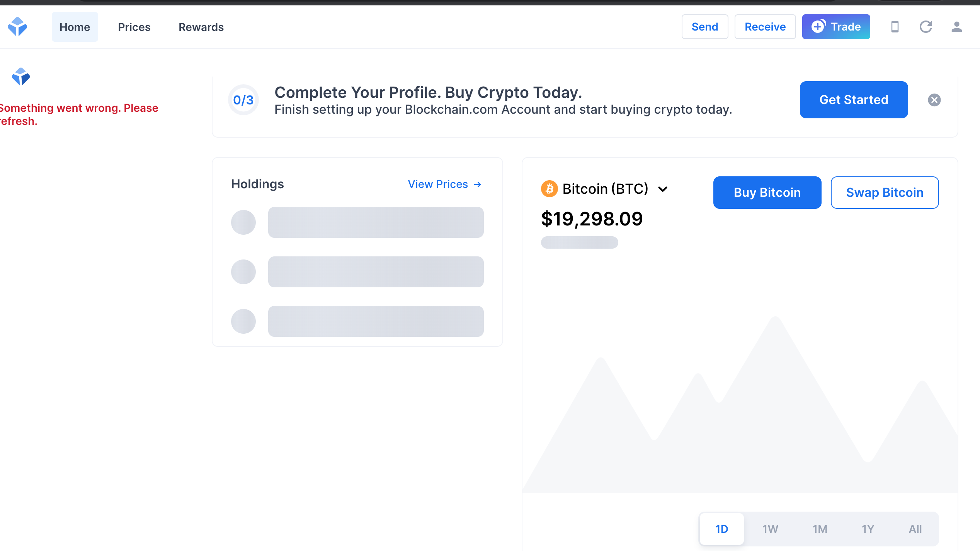Click the Blockchain.com logo in the header
Image resolution: width=980 pixels, height=553 pixels.
pos(17,27)
